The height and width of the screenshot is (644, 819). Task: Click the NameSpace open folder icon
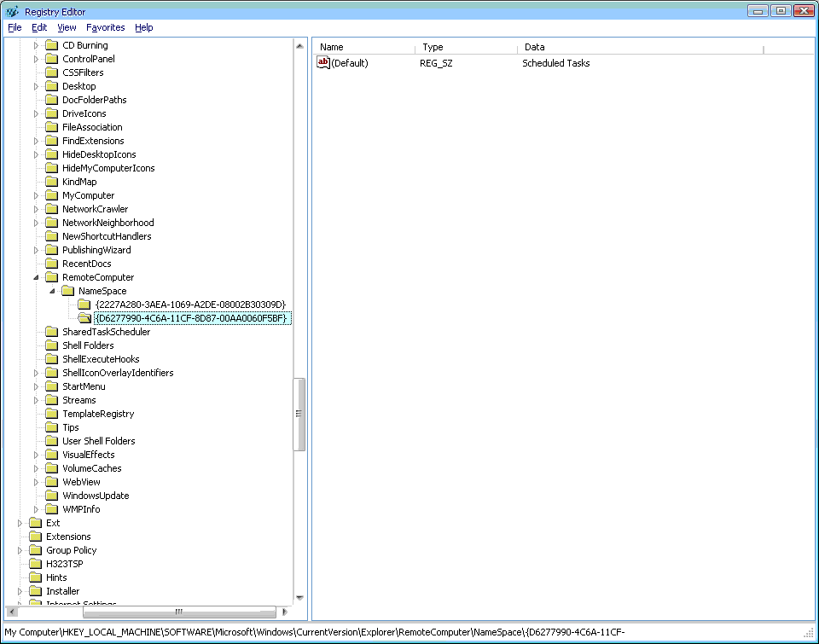(67, 291)
